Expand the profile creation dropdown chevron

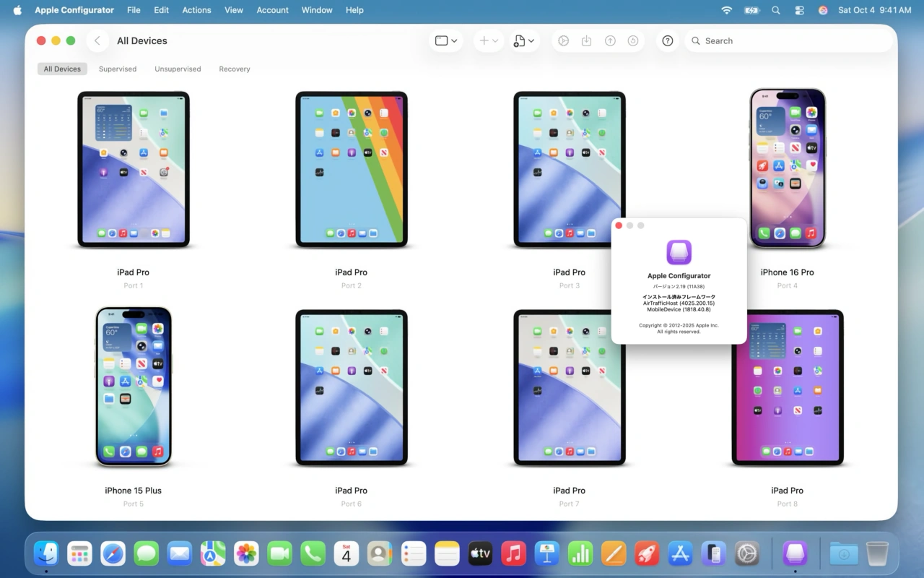click(x=532, y=40)
